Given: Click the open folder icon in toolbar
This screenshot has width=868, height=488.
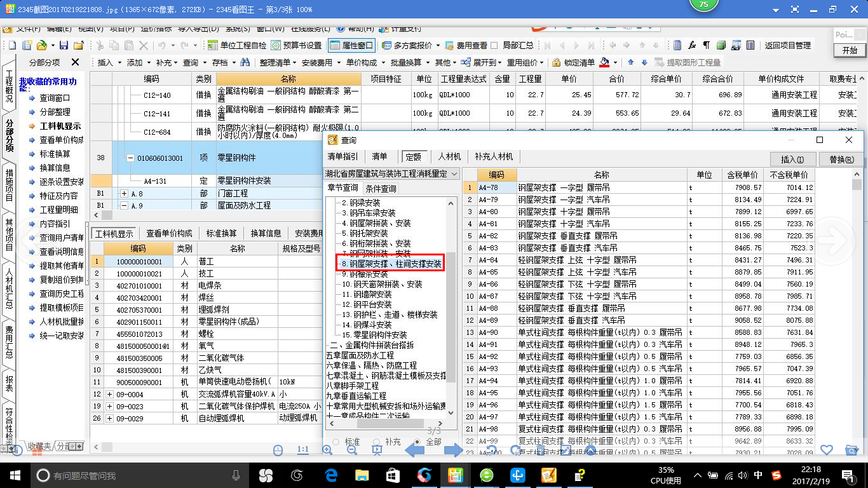Looking at the screenshot, I should 42,45.
